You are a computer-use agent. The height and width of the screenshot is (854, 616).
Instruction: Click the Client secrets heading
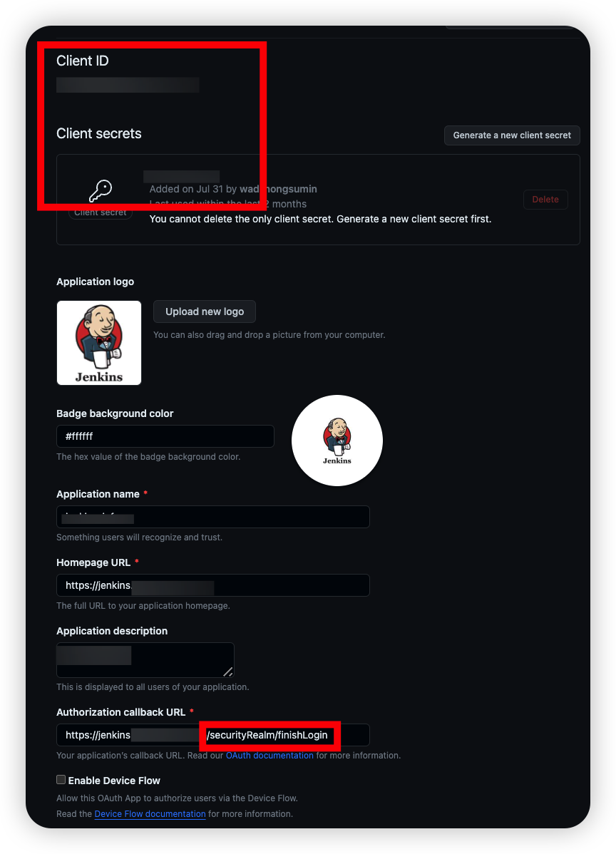pos(98,133)
